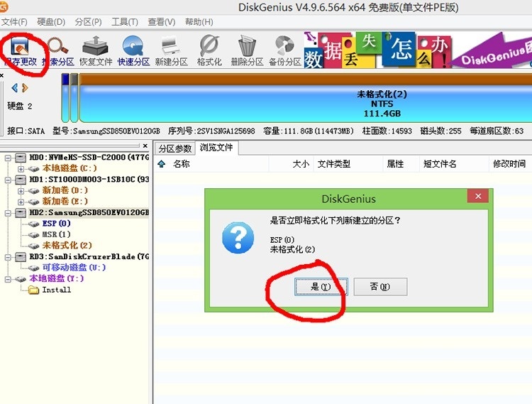
Task: Go to previous disk with left arrow
Action: click(x=15, y=88)
